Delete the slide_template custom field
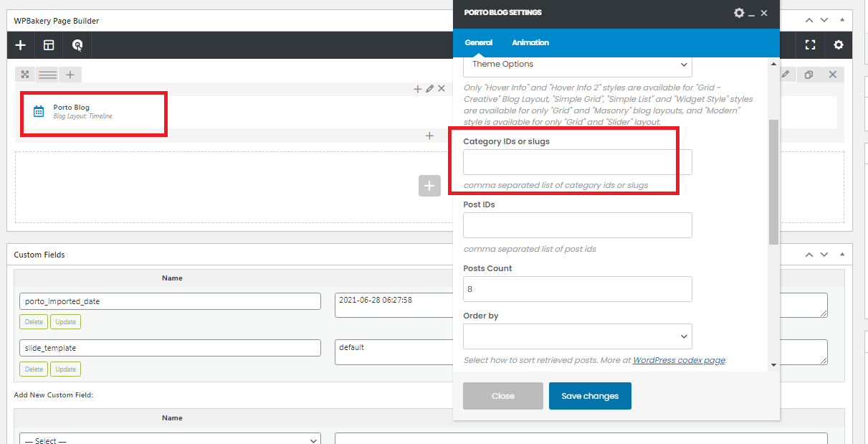 (34, 369)
